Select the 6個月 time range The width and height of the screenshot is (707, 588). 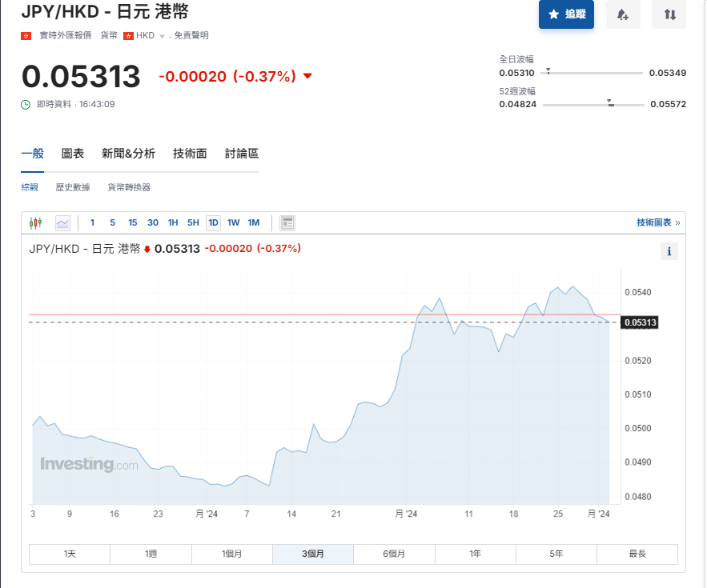pos(394,554)
